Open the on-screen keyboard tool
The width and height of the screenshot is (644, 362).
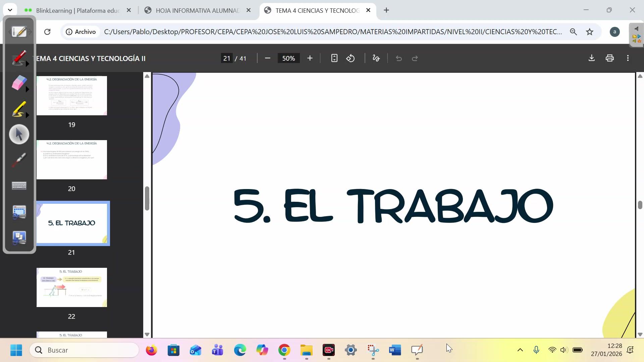pyautogui.click(x=19, y=186)
